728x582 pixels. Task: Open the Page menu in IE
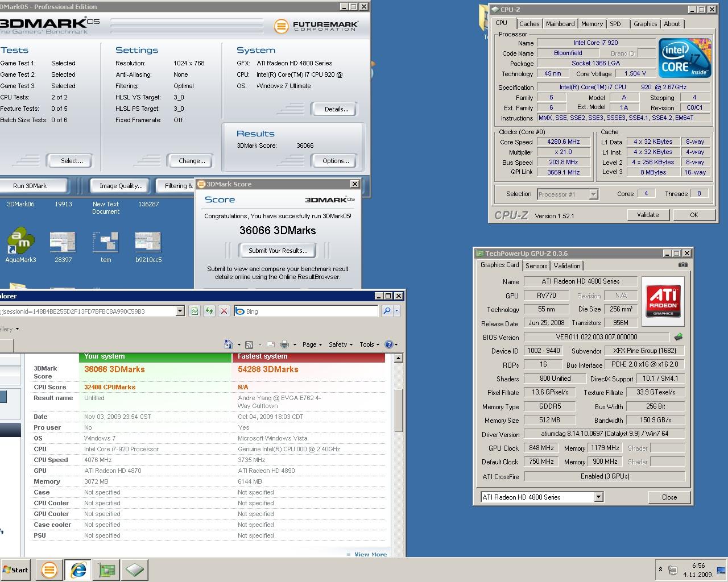(312, 344)
